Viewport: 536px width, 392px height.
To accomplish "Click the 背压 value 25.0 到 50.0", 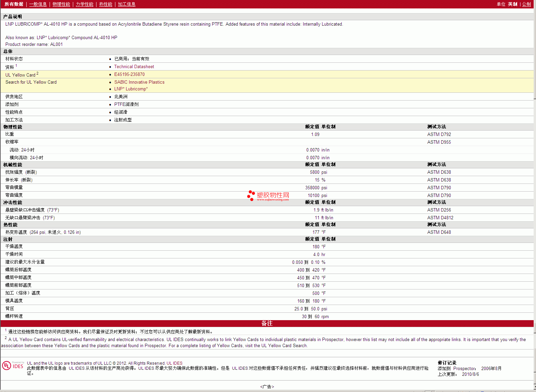I will (307, 309).
